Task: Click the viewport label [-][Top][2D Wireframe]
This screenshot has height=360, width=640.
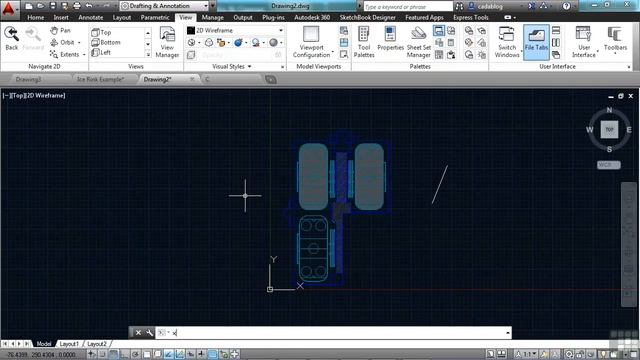Action: tap(33, 96)
